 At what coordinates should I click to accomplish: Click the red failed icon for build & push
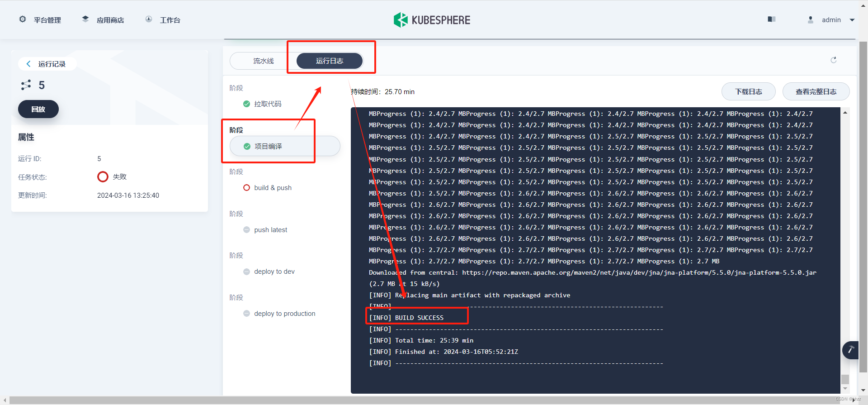coord(246,188)
